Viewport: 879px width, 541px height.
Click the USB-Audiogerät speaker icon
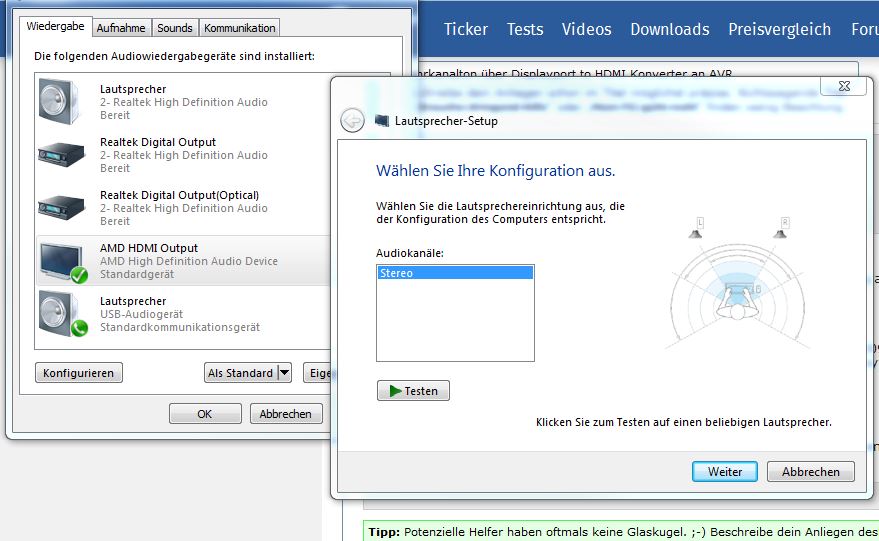[62, 314]
